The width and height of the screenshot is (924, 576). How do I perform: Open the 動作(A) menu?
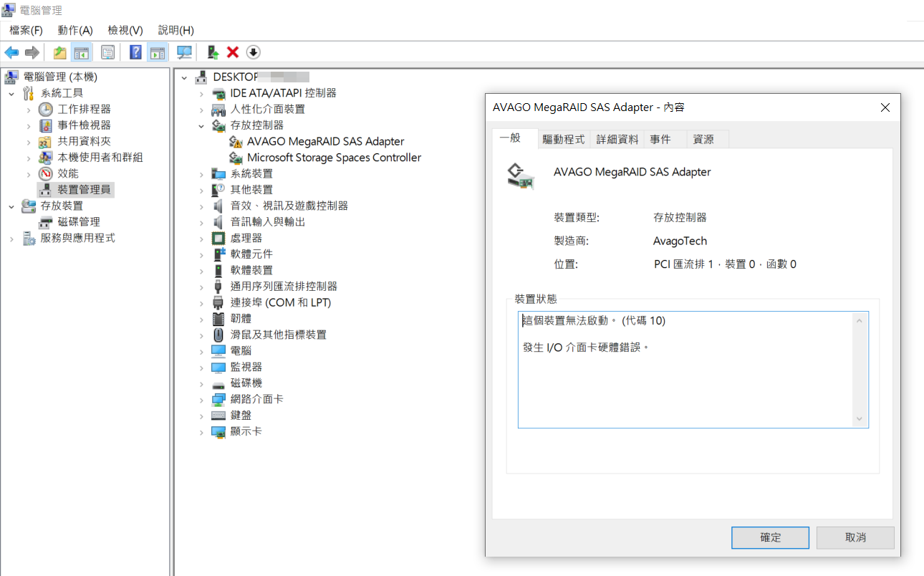tap(75, 30)
